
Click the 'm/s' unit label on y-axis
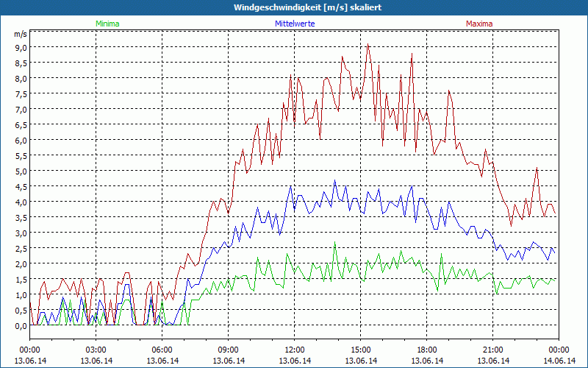click(21, 34)
